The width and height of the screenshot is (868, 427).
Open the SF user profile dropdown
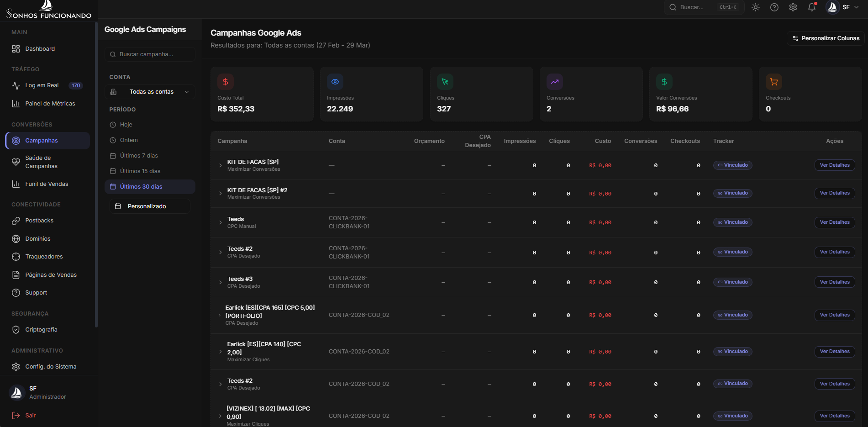(843, 7)
